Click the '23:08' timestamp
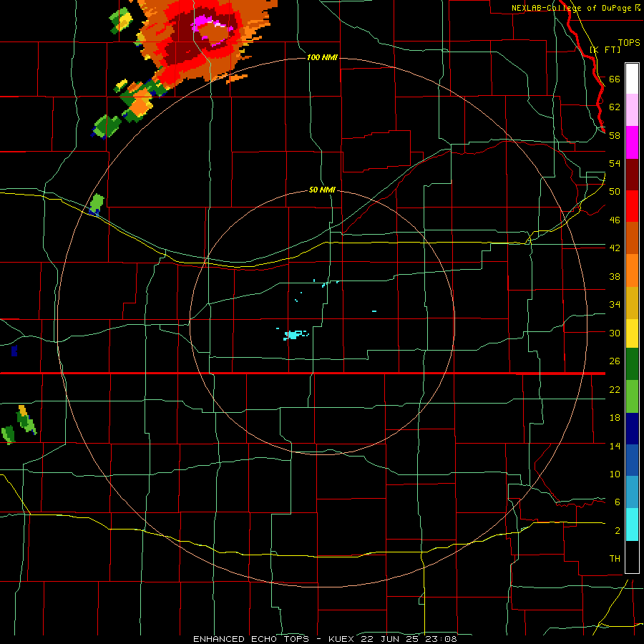 tap(440, 639)
